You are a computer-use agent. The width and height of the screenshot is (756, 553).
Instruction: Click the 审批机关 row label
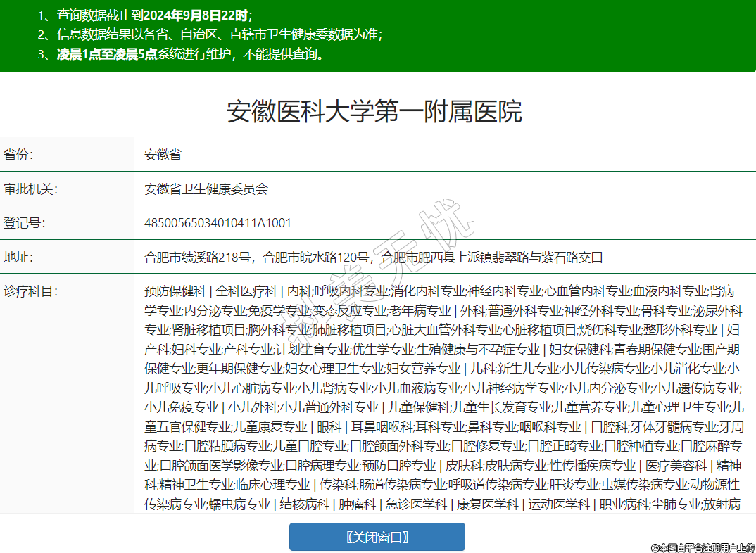pyautogui.click(x=30, y=189)
